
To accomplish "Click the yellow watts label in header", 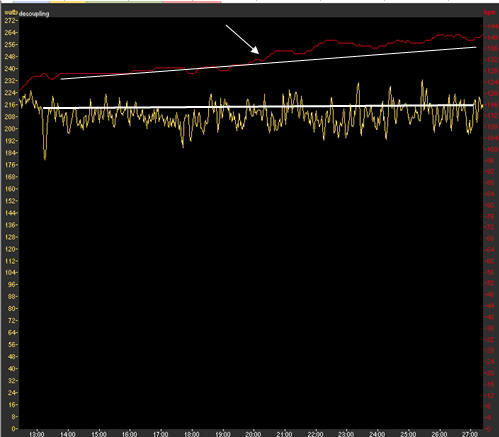I will point(10,13).
